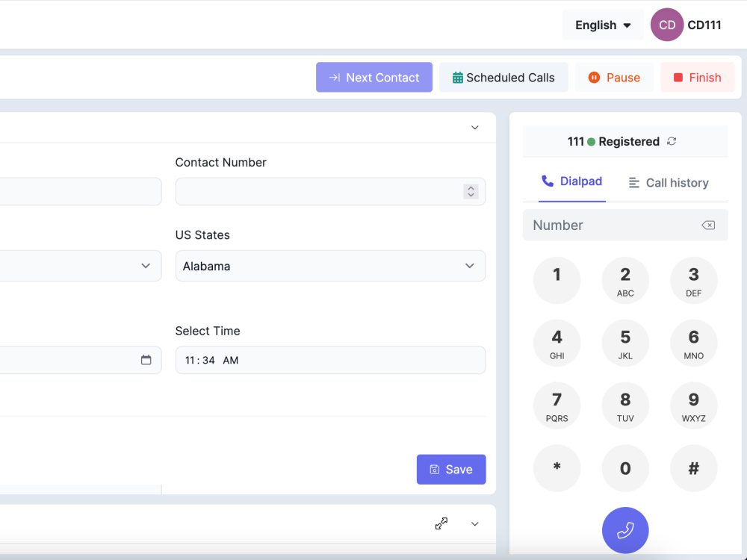Open the CD user avatar menu
This screenshot has width=747, height=560.
(667, 25)
